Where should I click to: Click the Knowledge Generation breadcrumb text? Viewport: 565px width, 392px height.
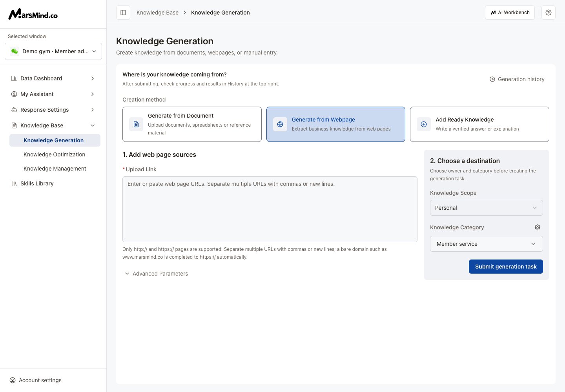pyautogui.click(x=221, y=13)
